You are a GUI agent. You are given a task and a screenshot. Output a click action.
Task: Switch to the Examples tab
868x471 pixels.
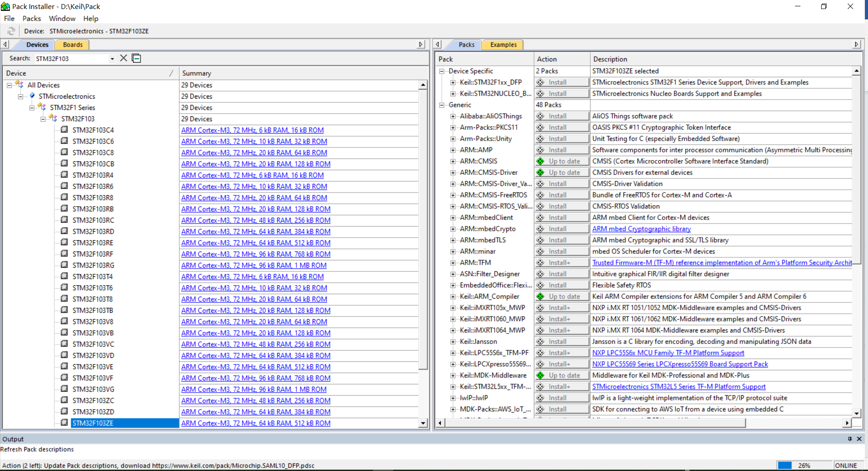click(503, 45)
